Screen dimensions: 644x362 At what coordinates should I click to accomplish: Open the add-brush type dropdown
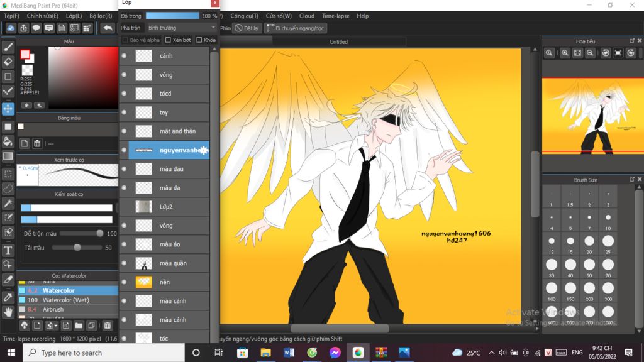click(x=52, y=326)
